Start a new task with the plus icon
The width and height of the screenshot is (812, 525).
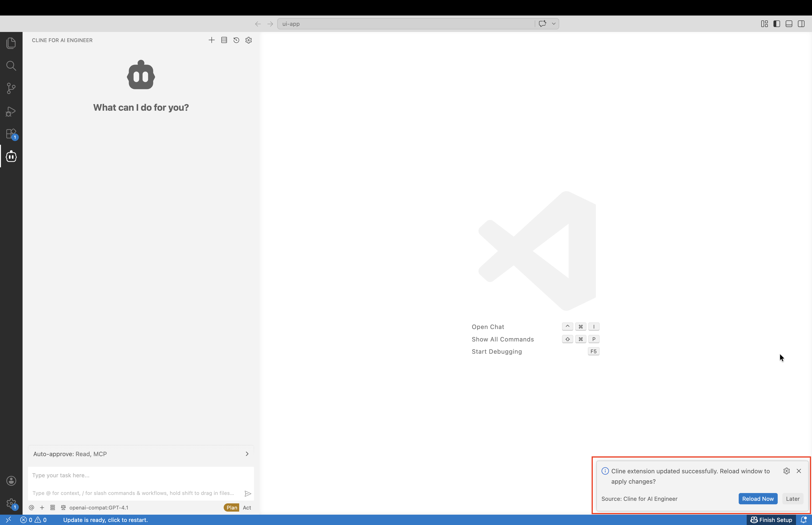pos(211,40)
